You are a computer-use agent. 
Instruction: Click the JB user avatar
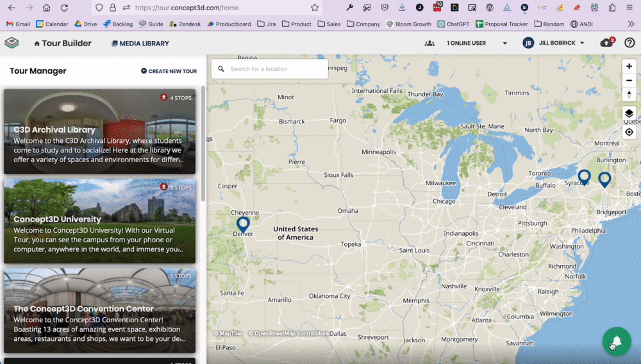528,43
